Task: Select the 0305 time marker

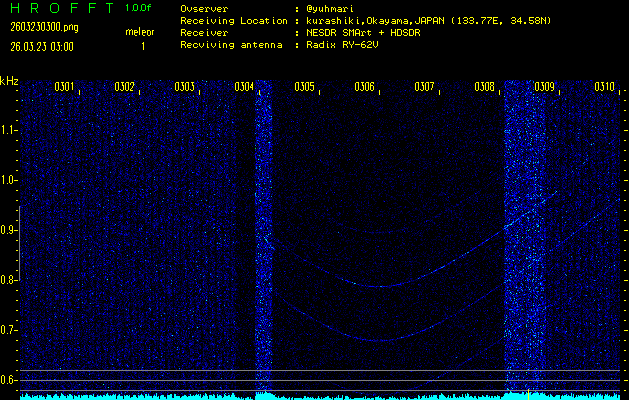Action: coord(305,87)
